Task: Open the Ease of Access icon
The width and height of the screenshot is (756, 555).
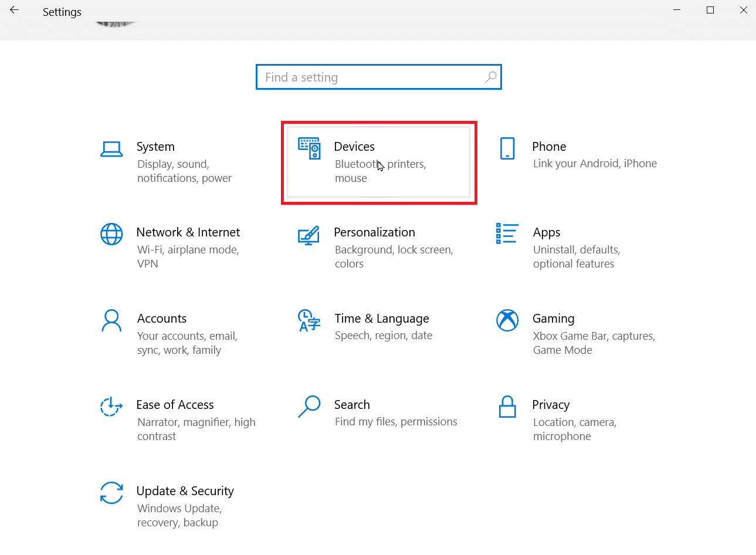Action: 111,407
